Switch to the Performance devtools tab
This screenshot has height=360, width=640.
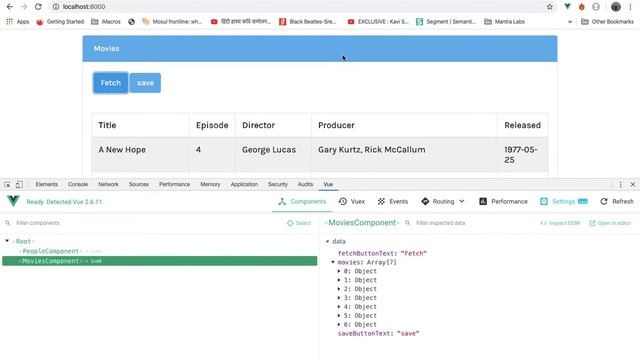[x=174, y=184]
